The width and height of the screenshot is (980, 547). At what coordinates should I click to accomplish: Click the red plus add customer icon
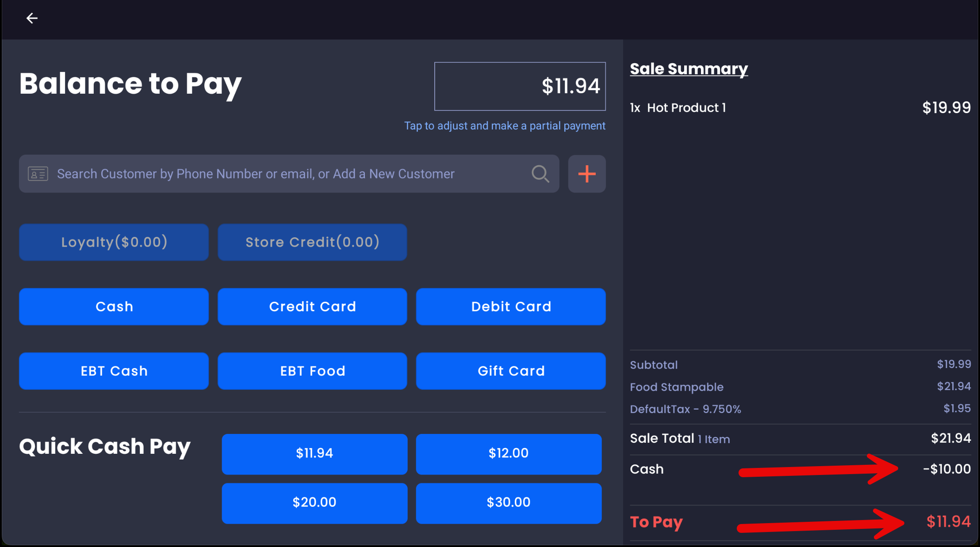(587, 174)
